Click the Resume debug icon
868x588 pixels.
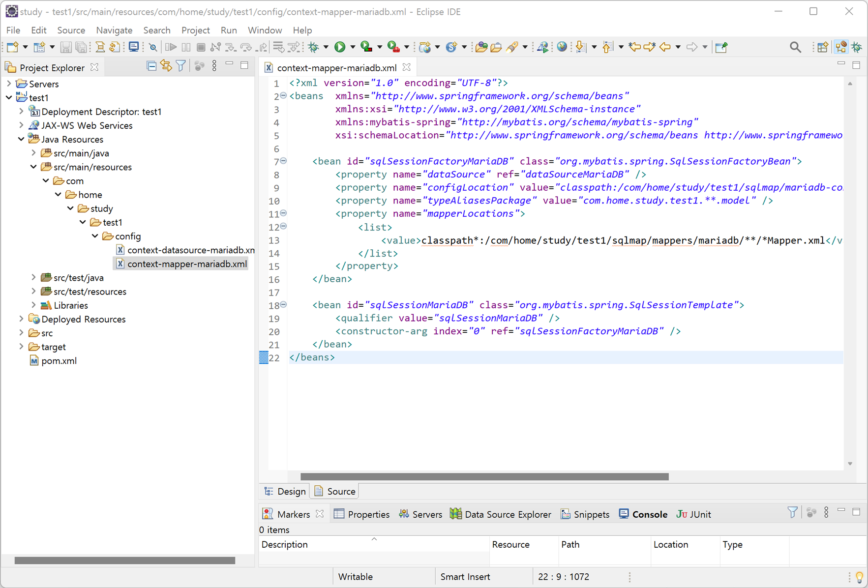171,47
